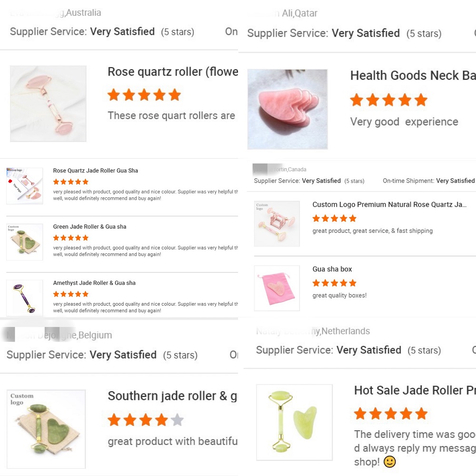Viewport: 476px width, 476px height.
Task: Click the stars under Hot Sale Jade Roller
Action: 390,414
